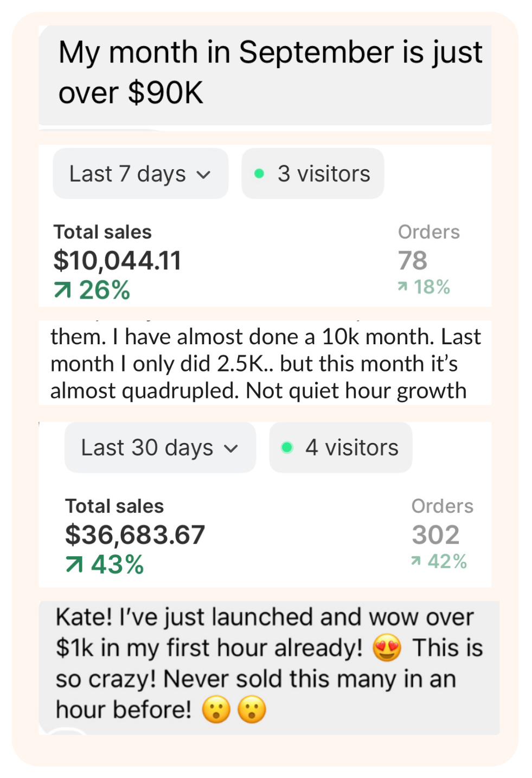The image size is (532, 778).
Task: Click the second surprised face emoji
Action: [252, 710]
